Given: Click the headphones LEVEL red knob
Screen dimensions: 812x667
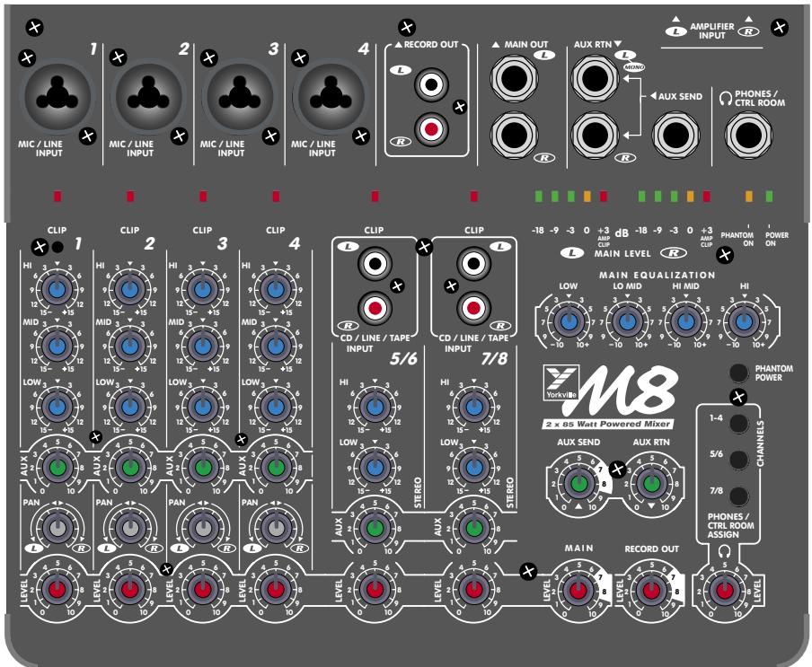Looking at the screenshot, I should (724, 589).
